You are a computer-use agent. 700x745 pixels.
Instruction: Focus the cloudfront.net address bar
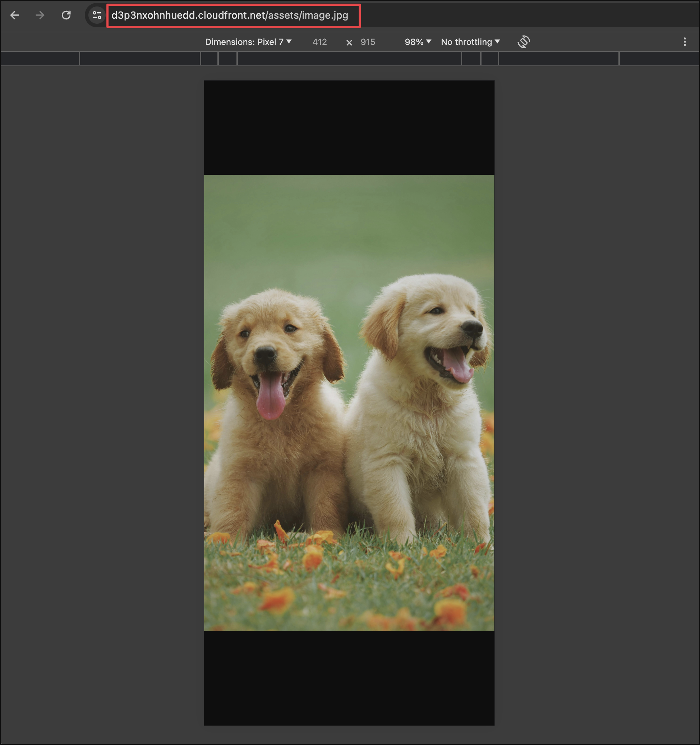point(230,15)
